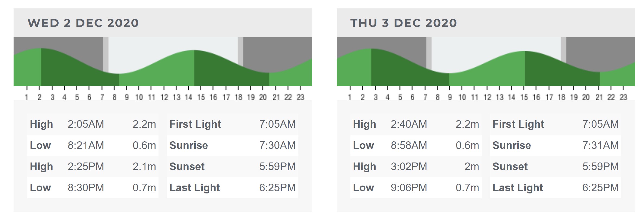This screenshot has height=223, width=644.
Task: Click Thursday's afternoon high tide peak on chart
Action: click(525, 51)
